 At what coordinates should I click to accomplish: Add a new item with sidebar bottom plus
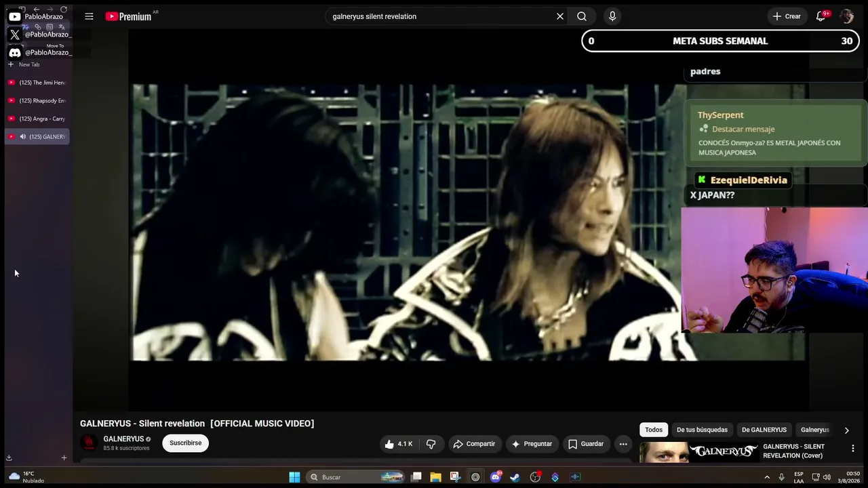click(x=64, y=457)
